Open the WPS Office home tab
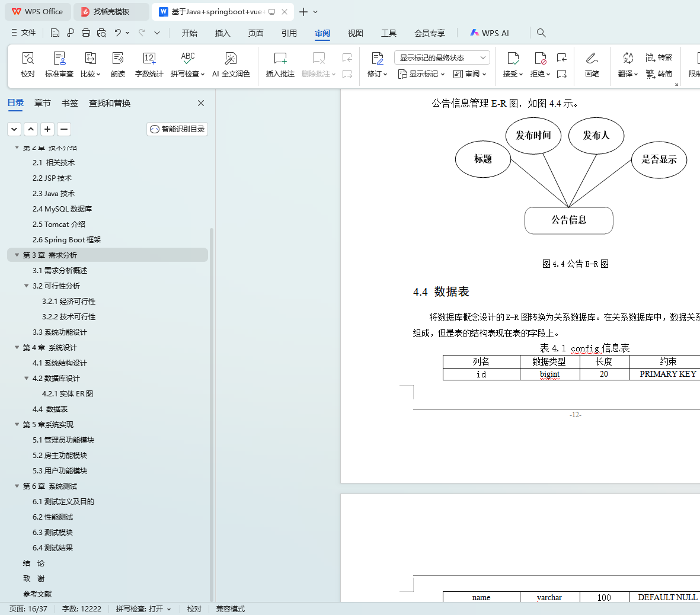The height and width of the screenshot is (615, 700). pyautogui.click(x=37, y=12)
